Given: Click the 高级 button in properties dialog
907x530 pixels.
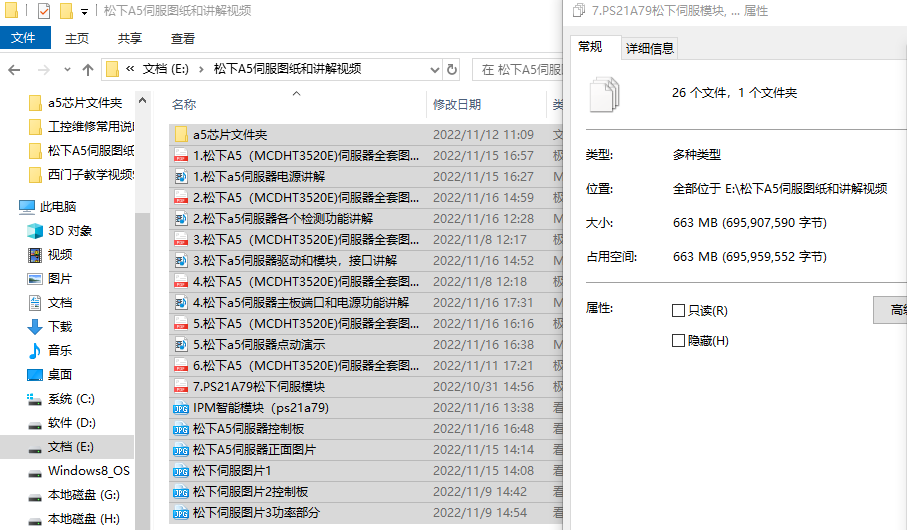Looking at the screenshot, I should (890, 310).
